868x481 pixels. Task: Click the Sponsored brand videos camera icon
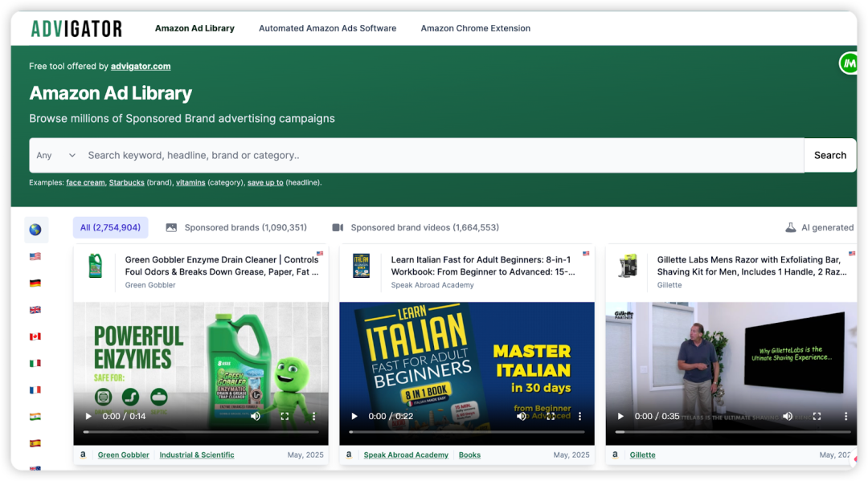point(338,227)
